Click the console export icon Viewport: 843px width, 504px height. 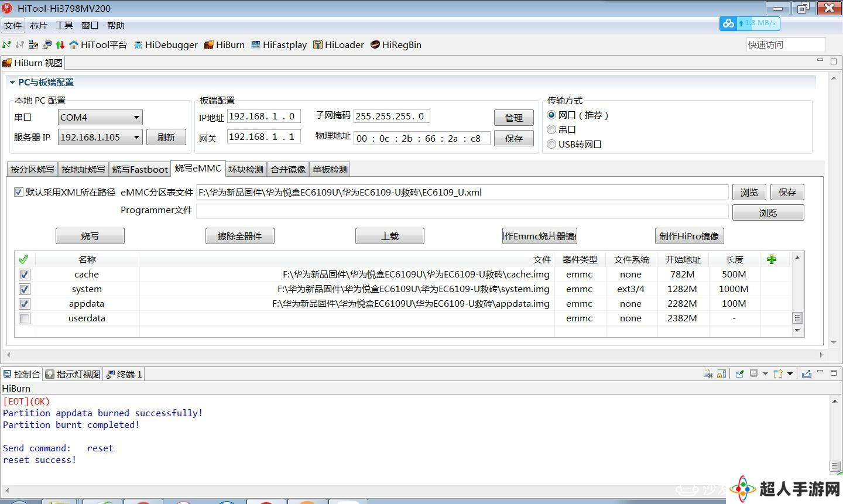806,373
